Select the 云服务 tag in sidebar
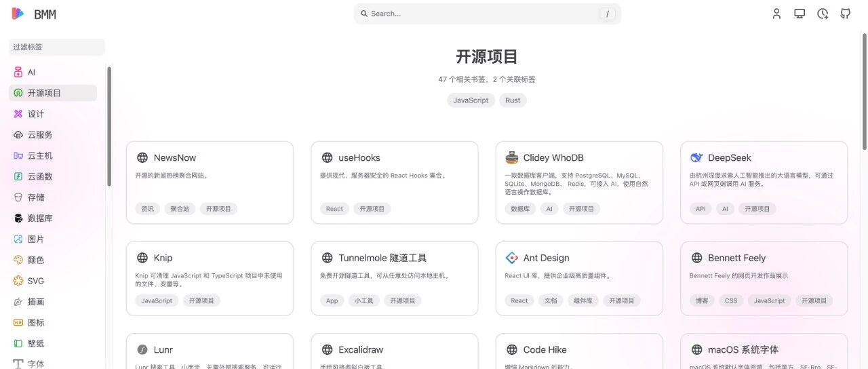This screenshot has height=369, width=868. point(40,135)
